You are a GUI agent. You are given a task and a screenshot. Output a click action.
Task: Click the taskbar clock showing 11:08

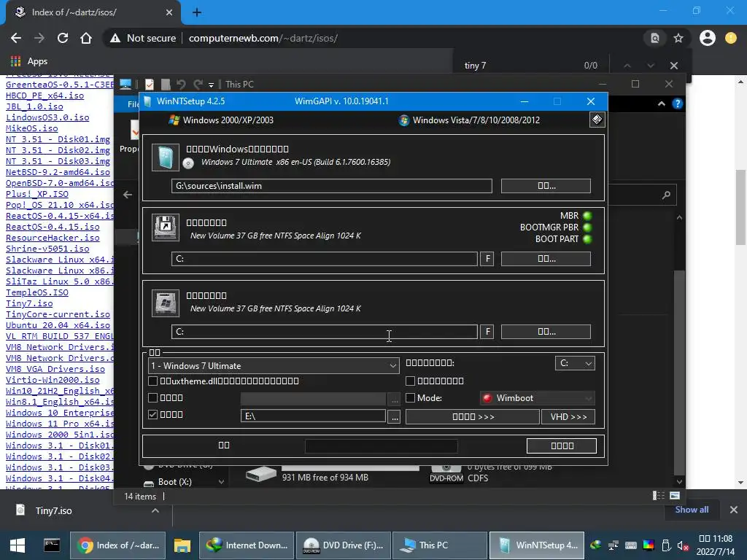(715, 545)
